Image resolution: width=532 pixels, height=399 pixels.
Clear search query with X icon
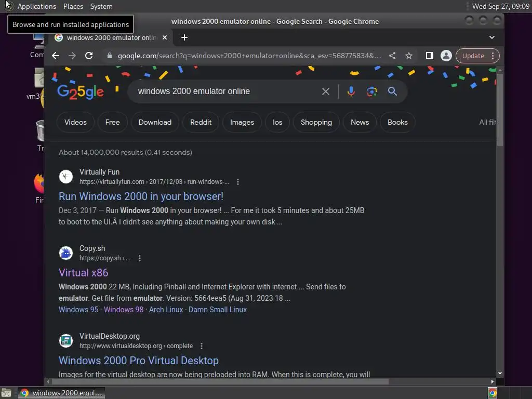[x=326, y=91]
